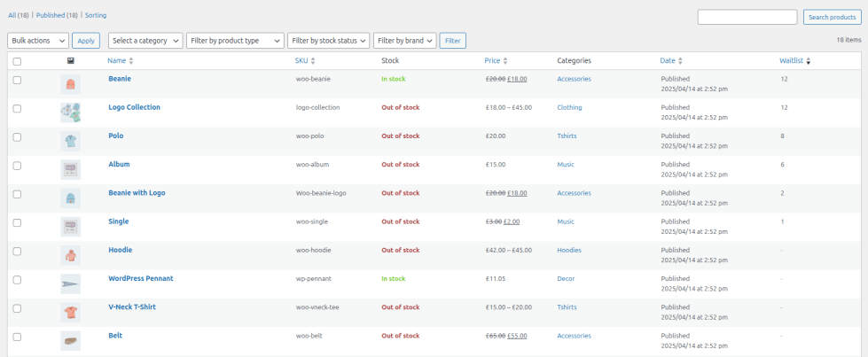Image resolution: width=868 pixels, height=357 pixels.
Task: Click the Polo shirt thumbnail icon
Action: 71,141
